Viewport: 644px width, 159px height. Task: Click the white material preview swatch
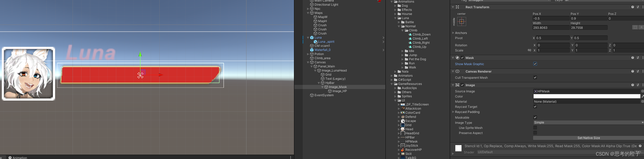[458, 148]
